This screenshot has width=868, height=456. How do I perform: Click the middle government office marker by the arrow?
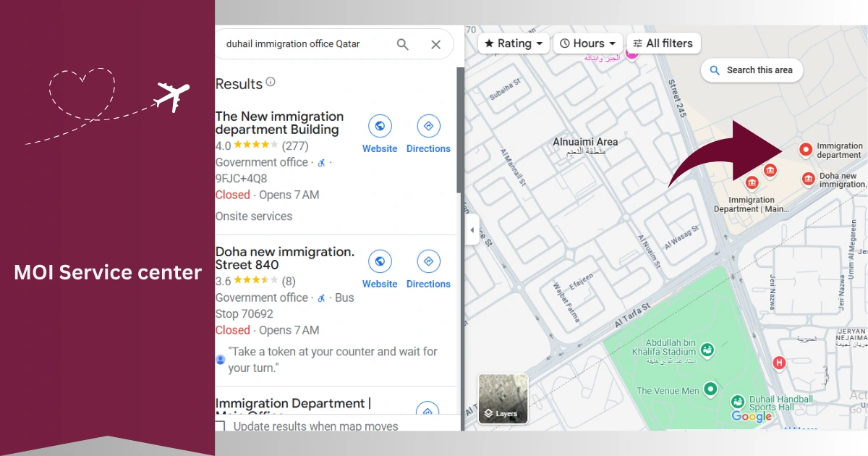click(770, 171)
